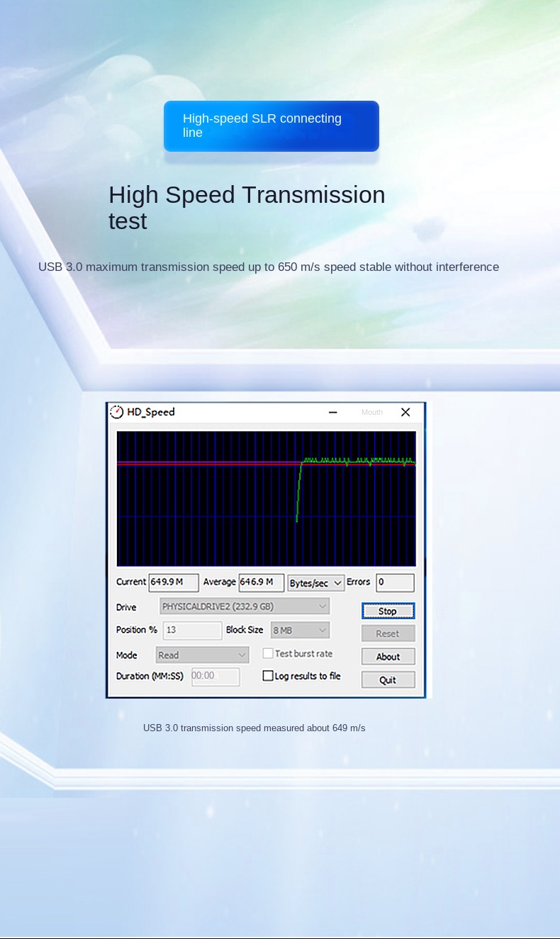Select the Current speed value field
The height and width of the screenshot is (939, 560).
173,582
